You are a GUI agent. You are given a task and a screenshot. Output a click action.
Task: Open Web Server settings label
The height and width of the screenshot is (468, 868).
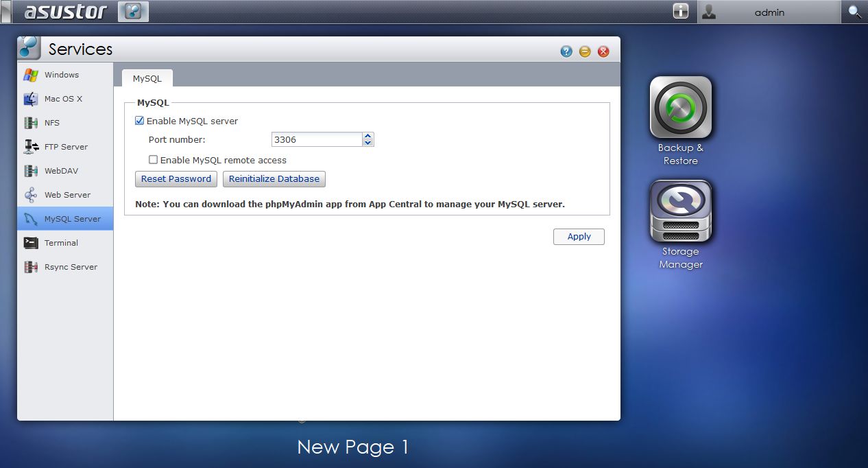click(67, 195)
